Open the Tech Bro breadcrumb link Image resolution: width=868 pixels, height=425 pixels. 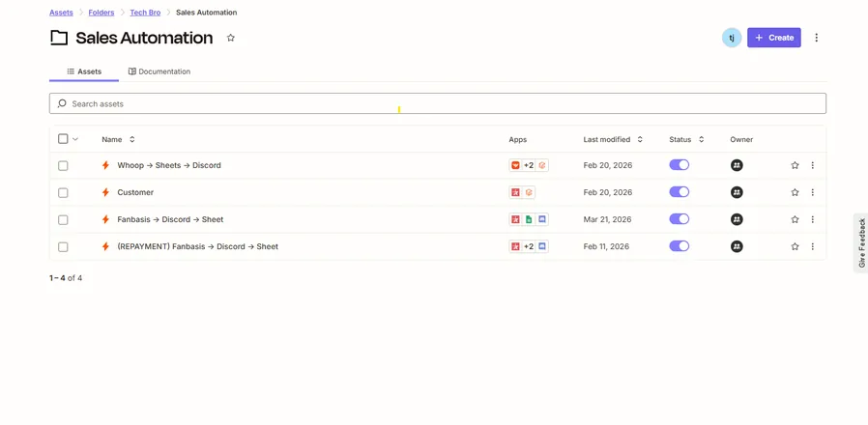145,13
